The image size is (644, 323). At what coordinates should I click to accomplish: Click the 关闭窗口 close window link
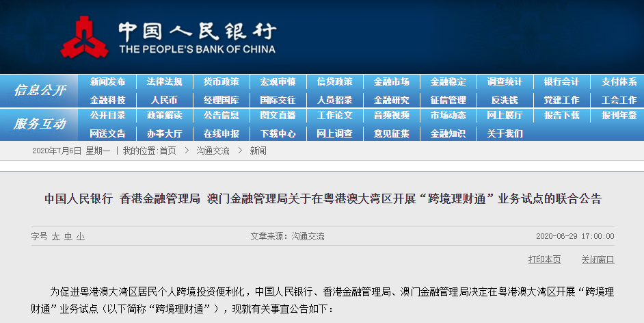point(598,259)
